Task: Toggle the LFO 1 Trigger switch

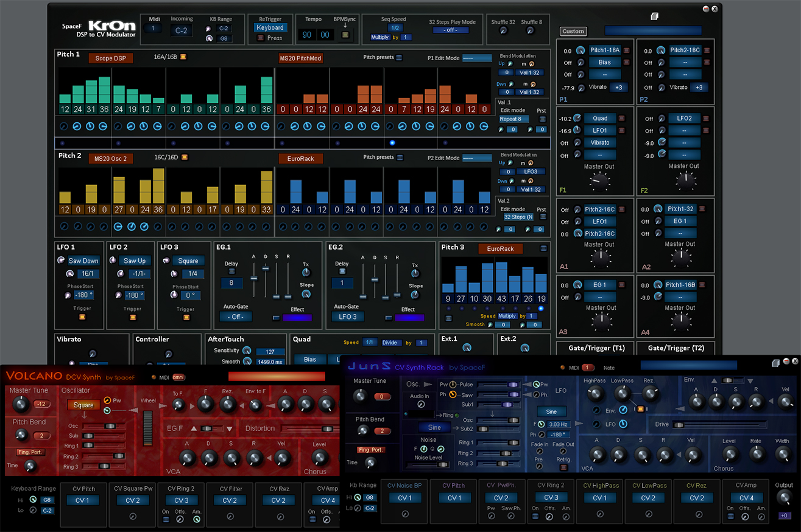Action: [x=82, y=317]
